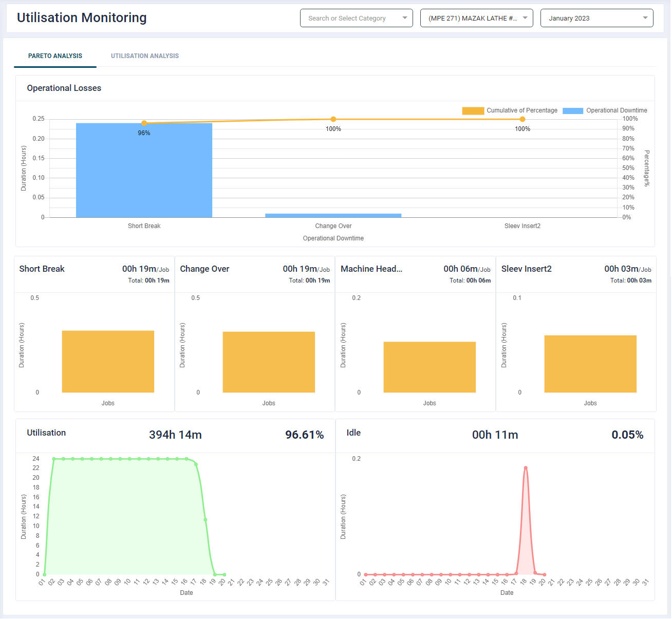
Task: Click the Change Over card Jobs bar
Action: click(269, 362)
